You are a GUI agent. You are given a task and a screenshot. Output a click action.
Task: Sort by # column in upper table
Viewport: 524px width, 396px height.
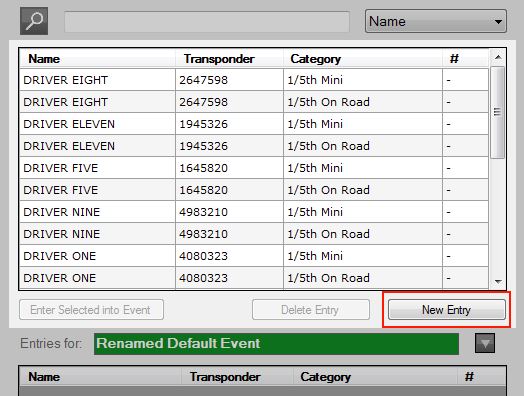pos(466,59)
